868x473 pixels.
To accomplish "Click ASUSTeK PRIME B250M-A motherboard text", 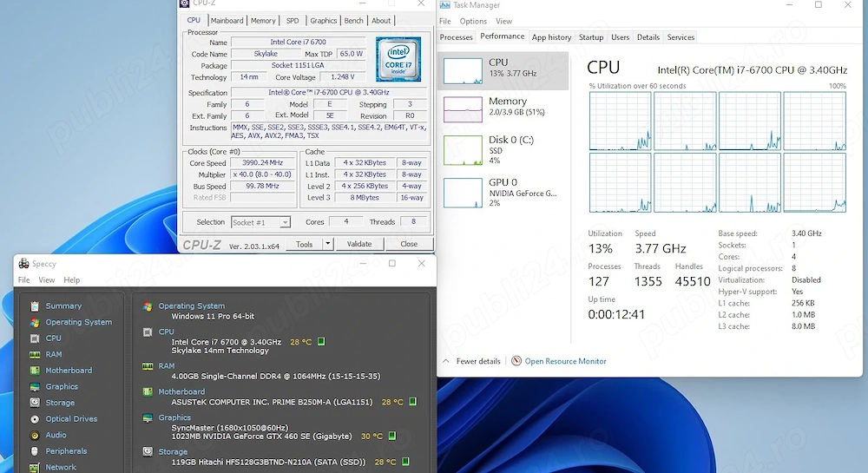I will pyautogui.click(x=272, y=402).
